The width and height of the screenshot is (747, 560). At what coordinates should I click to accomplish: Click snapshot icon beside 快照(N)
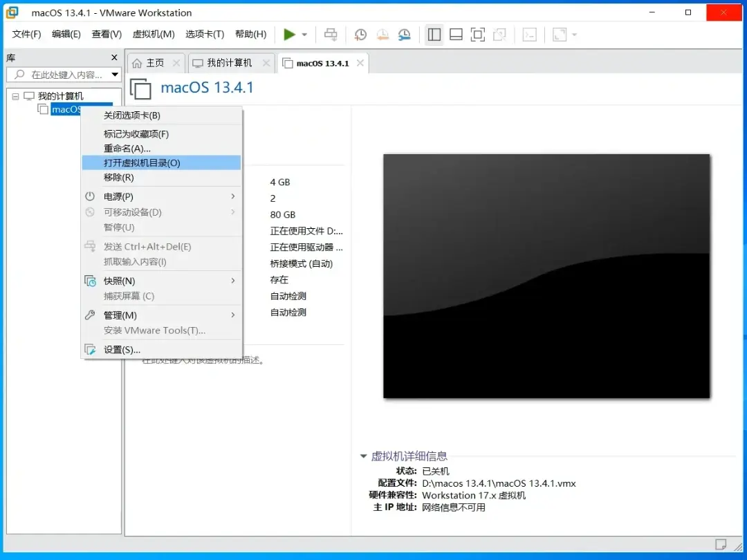pyautogui.click(x=90, y=281)
